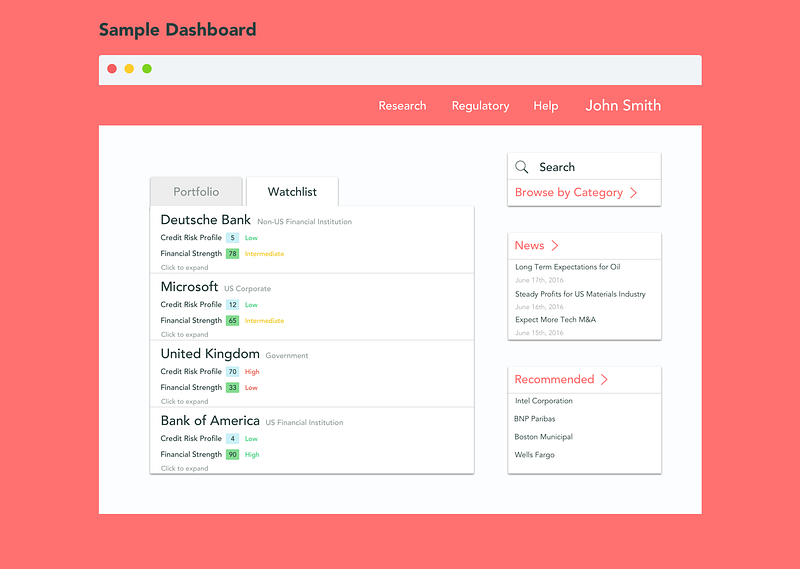Click the green window maximize dot

[147, 69]
